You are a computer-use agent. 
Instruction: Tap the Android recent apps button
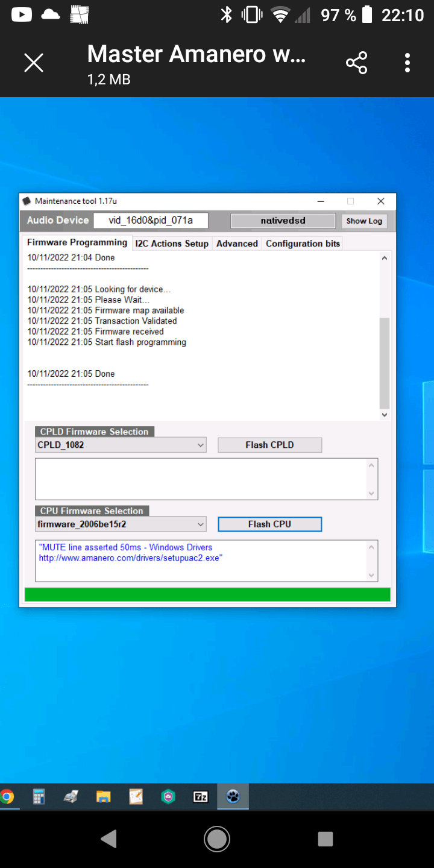click(x=325, y=838)
